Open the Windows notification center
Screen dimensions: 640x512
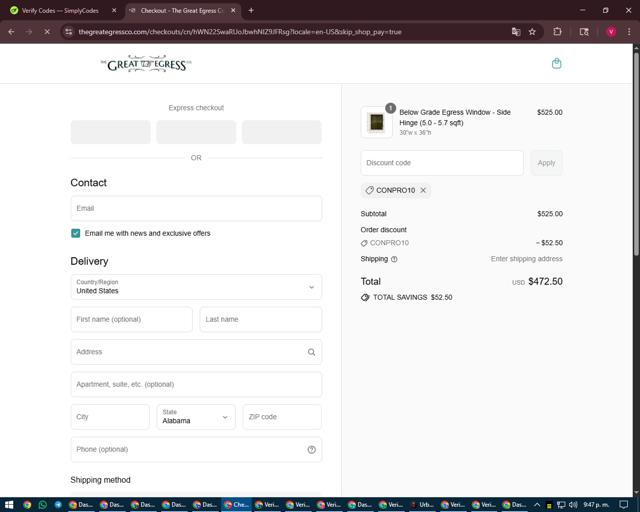pos(623,505)
